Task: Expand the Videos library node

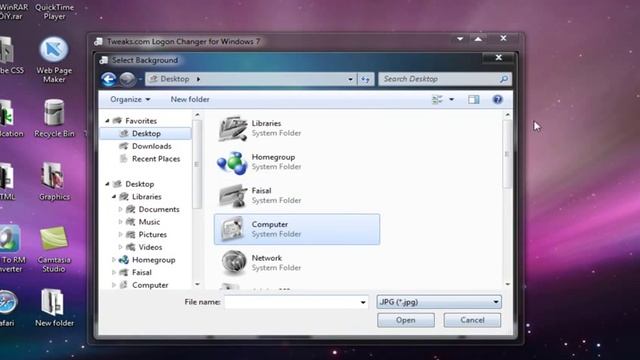Action: coord(120,247)
